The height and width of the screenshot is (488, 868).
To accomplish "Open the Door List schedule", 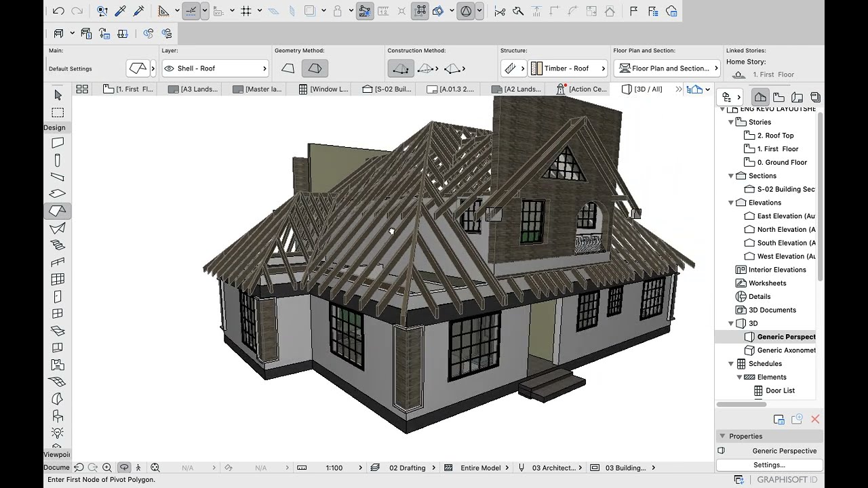I will click(x=780, y=390).
